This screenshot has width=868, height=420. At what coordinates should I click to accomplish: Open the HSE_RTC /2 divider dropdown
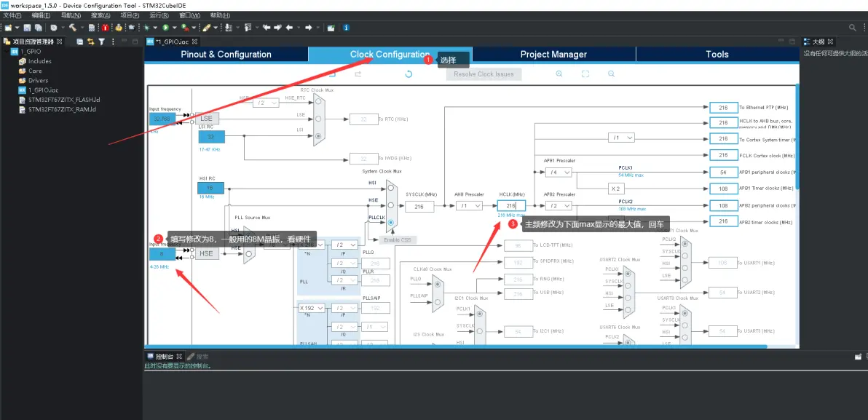click(266, 103)
